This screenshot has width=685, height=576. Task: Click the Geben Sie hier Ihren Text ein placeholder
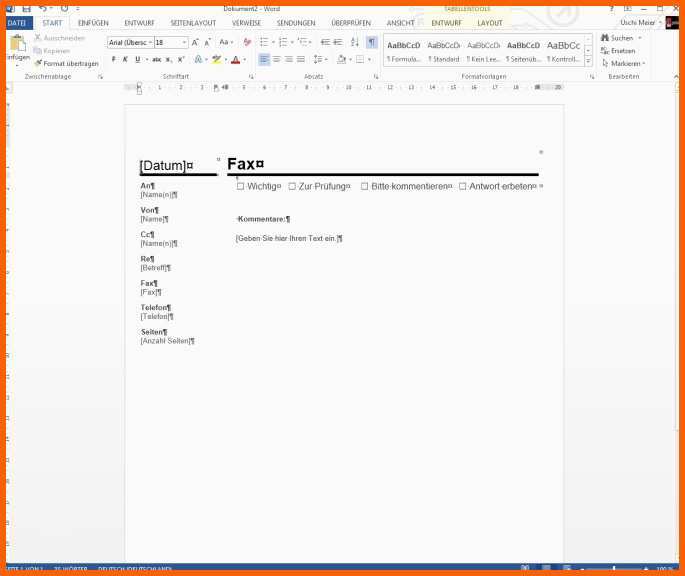coord(289,239)
